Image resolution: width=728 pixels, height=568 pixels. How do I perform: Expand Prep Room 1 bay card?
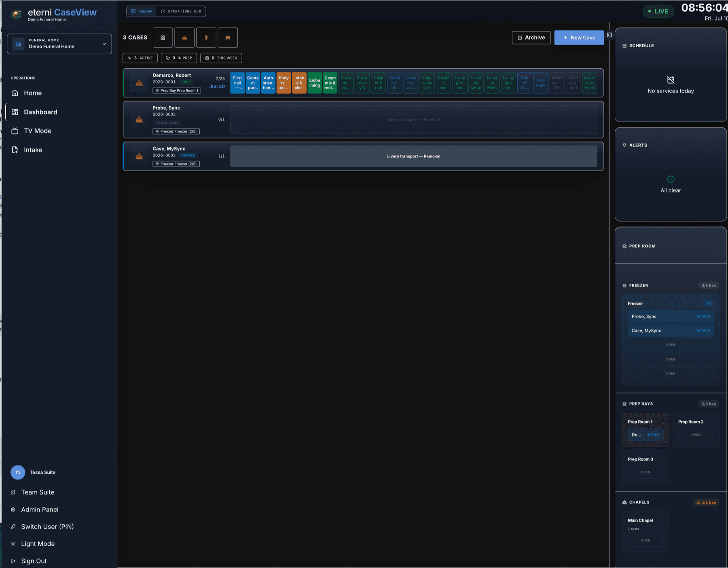pos(645,430)
